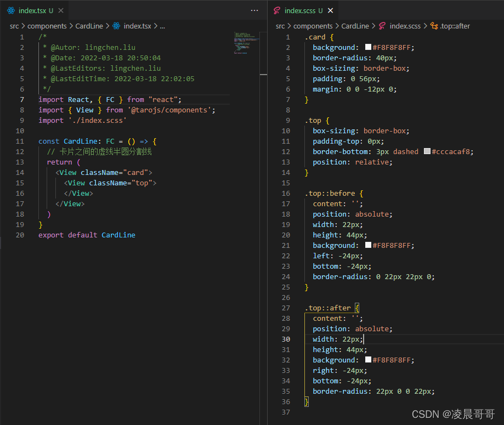Screen dimensions: 504x425
Task: Switch to the index.scss editor tab
Action: [303, 10]
